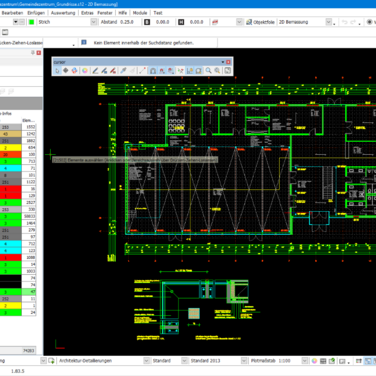Click the Objektfolie layer icon

(x=249, y=22)
